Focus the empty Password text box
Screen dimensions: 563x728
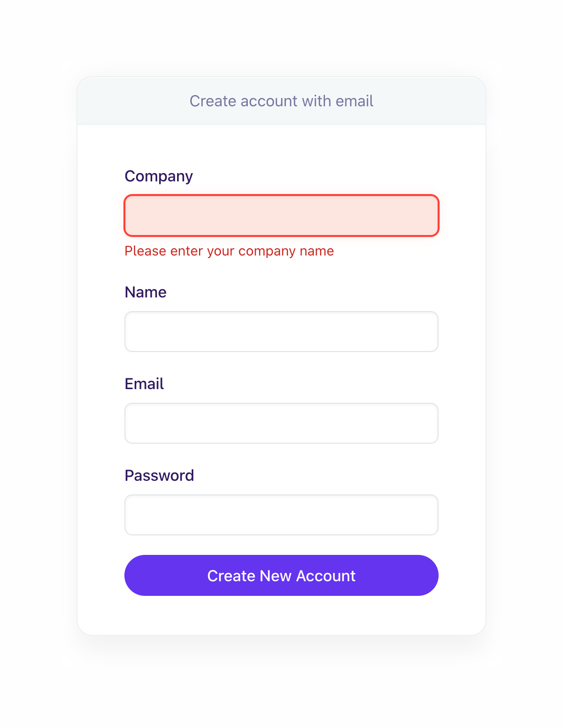point(281,515)
